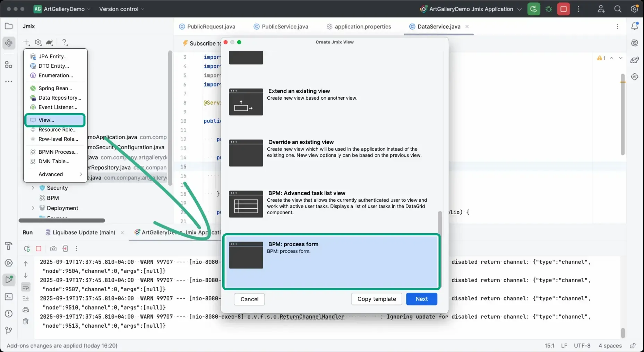The height and width of the screenshot is (352, 644).
Task: Toggle soft-wrap in Run console
Action: click(26, 287)
